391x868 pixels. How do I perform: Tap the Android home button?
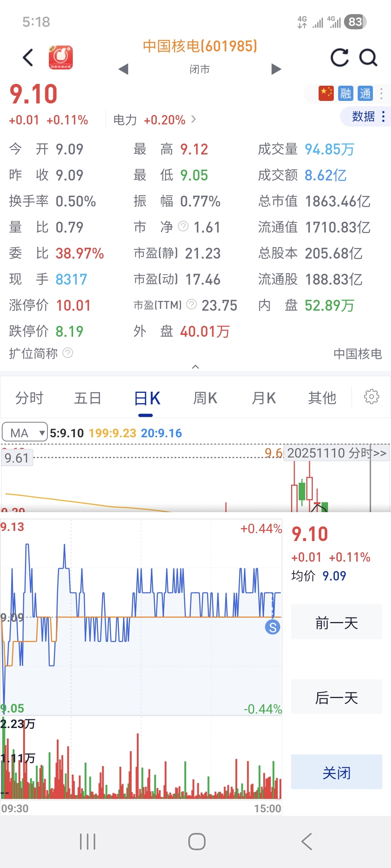[197, 842]
